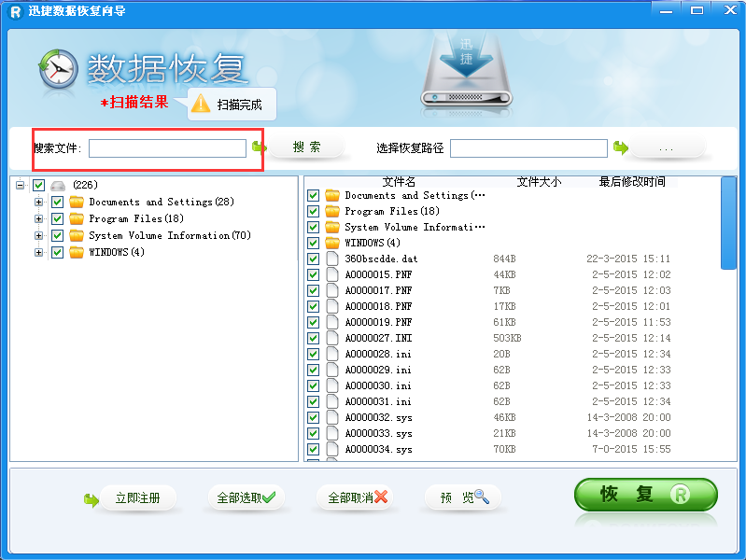
Task: Expand the WINDOWS tree node
Action: tap(38, 252)
